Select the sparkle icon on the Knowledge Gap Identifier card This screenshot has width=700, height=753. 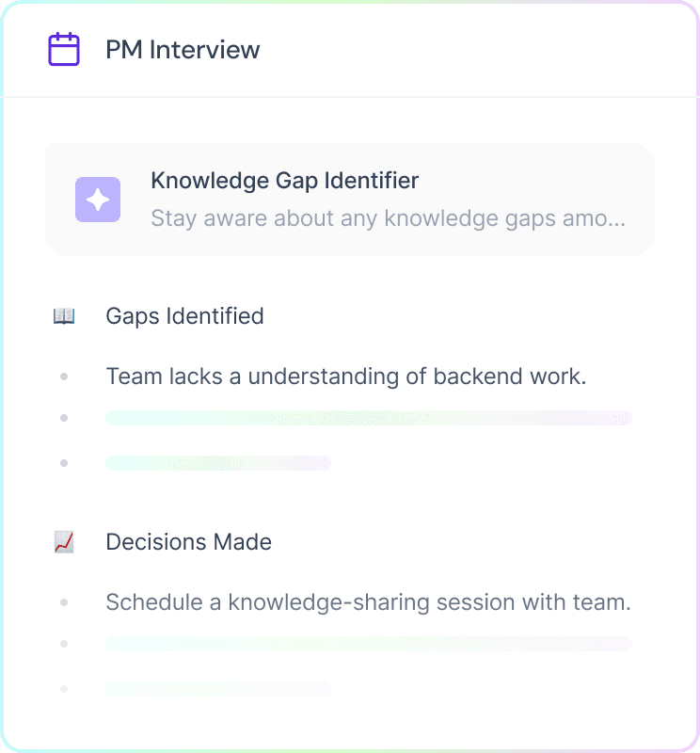pos(98,200)
